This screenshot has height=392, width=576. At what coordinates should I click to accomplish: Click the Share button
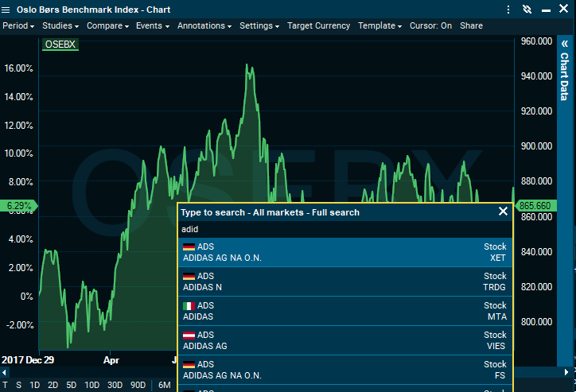[x=471, y=25]
